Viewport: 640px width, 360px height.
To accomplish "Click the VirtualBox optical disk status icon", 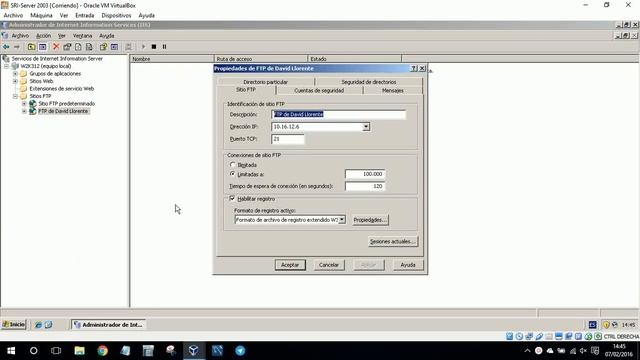I will pos(519,336).
